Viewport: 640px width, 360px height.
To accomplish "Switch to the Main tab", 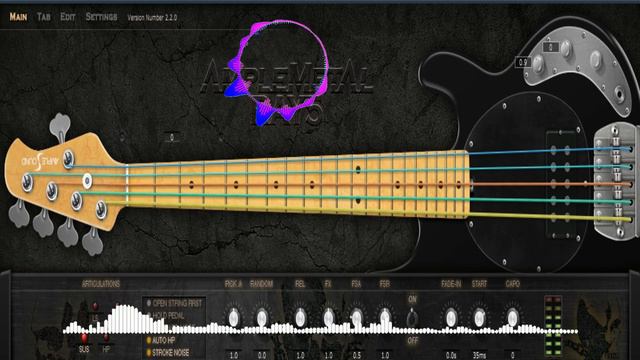I will click(18, 17).
